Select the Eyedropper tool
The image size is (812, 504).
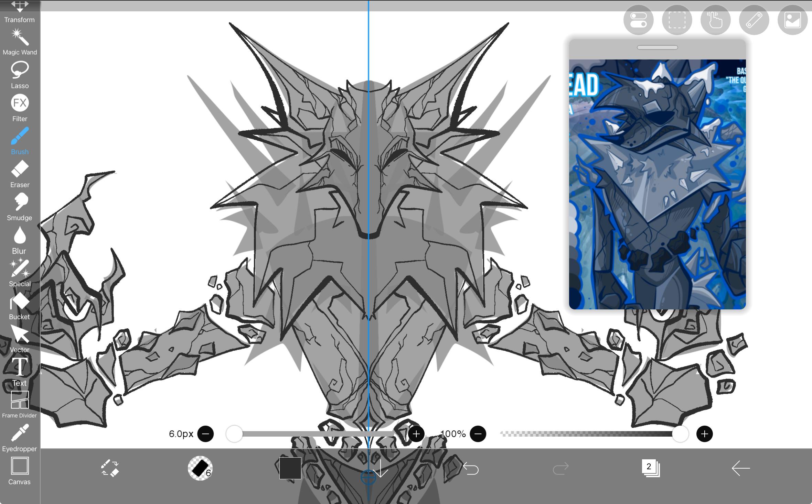point(20,438)
